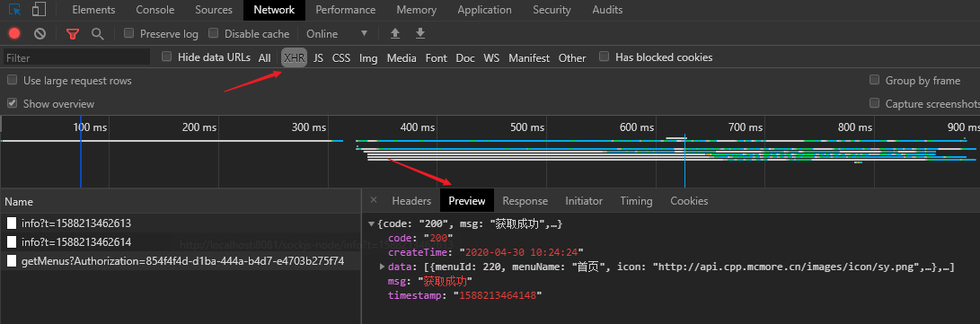980x324 pixels.
Task: Switch to the Console tab
Action: pyautogui.click(x=155, y=10)
